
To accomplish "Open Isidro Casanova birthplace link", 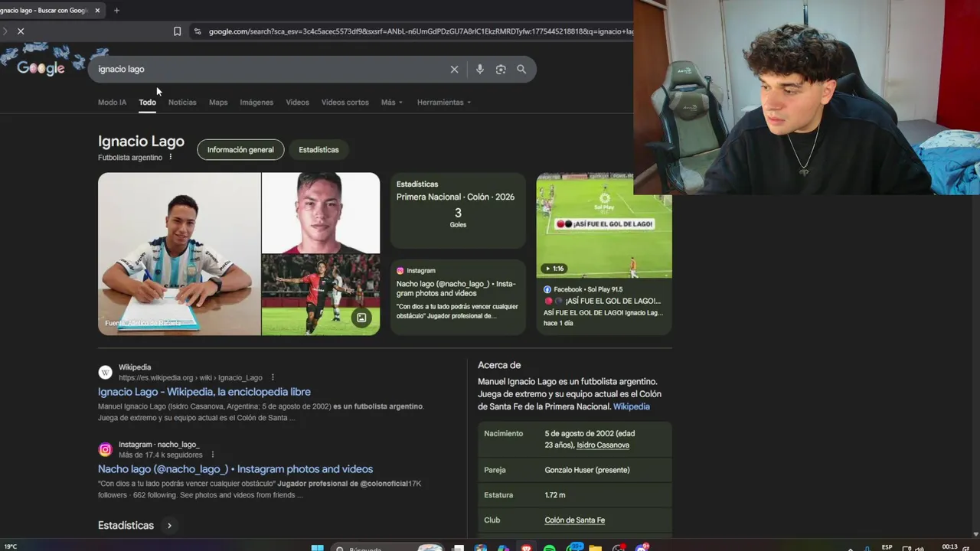I will coord(603,445).
